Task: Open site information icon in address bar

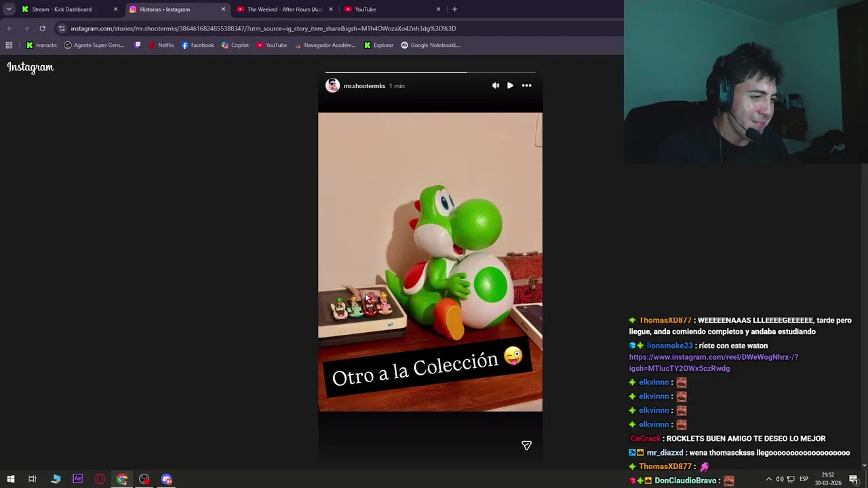Action: (x=62, y=28)
